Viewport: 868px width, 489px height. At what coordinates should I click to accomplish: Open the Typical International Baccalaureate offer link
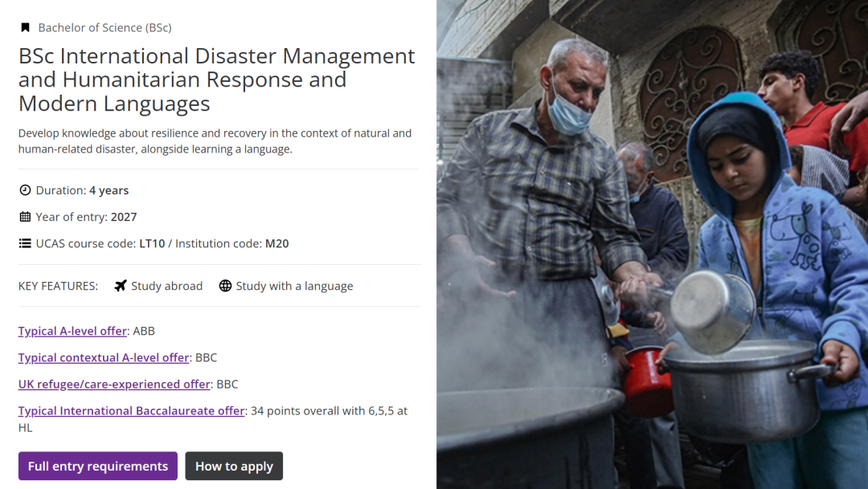pos(131,410)
